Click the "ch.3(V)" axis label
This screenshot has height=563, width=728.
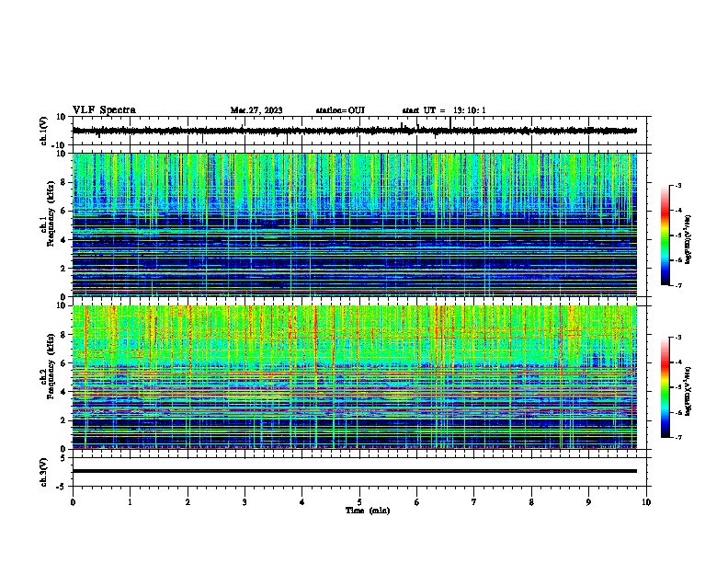44,472
